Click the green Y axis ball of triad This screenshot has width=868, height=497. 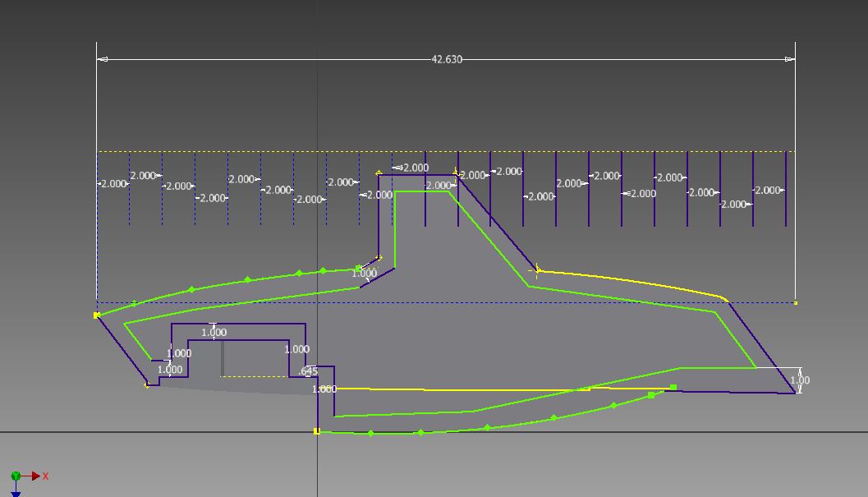(16, 476)
